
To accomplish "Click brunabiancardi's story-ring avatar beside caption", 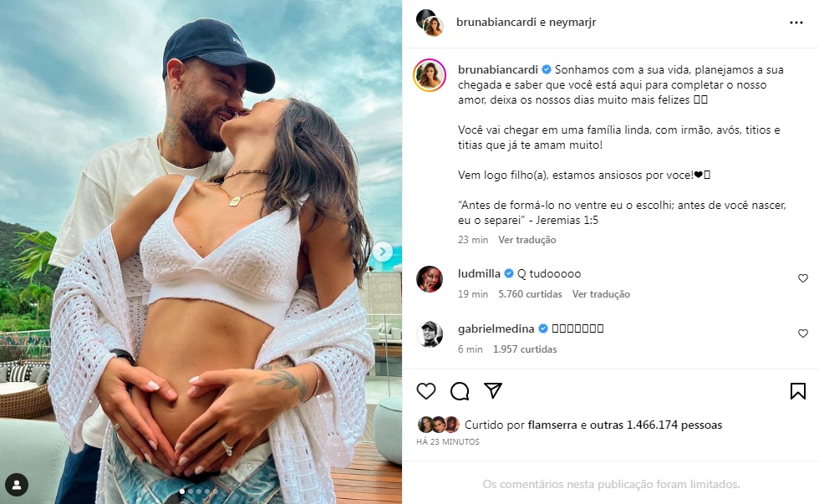I will 430,74.
